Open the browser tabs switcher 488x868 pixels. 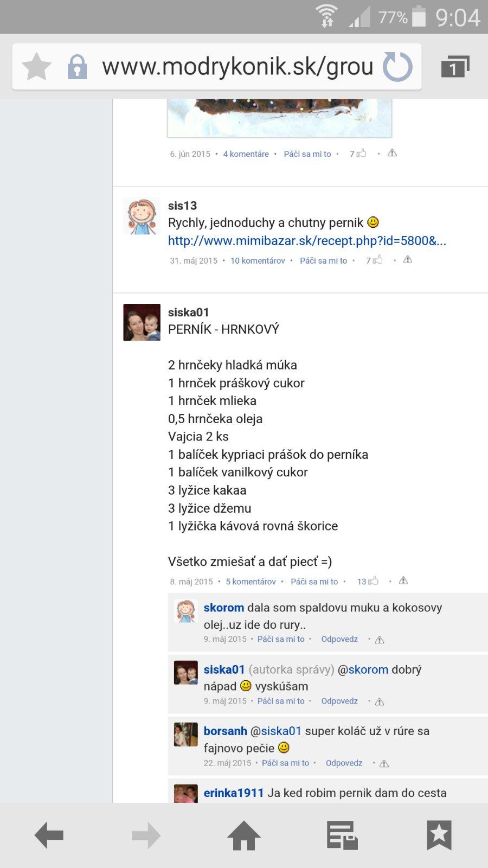[455, 67]
